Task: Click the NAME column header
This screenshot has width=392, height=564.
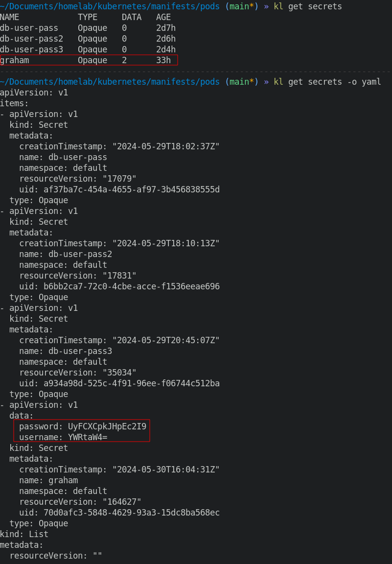Action: point(10,17)
